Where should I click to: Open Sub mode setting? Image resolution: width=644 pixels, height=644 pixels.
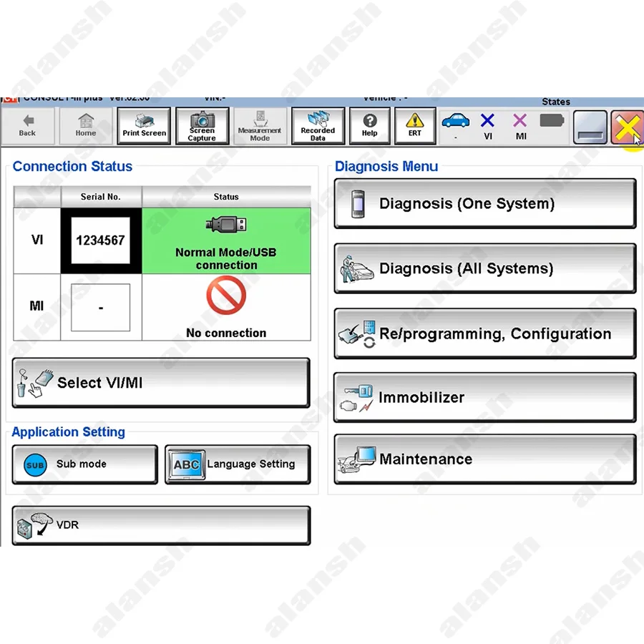click(x=85, y=464)
